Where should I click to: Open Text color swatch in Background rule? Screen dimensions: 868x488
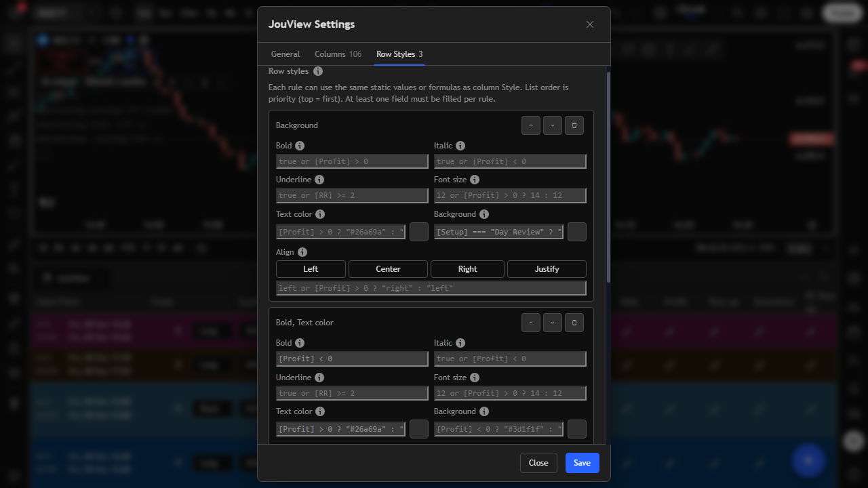[x=419, y=232]
